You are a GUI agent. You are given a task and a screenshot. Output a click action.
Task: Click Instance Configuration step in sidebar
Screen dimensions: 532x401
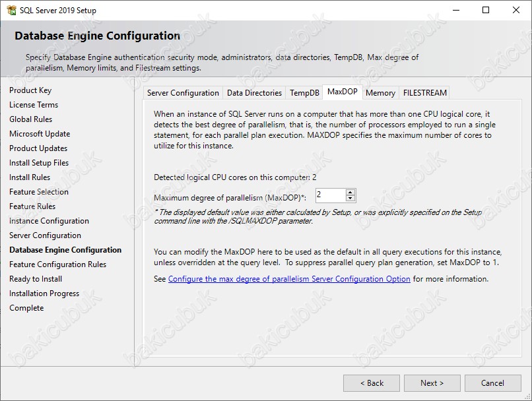(49, 221)
